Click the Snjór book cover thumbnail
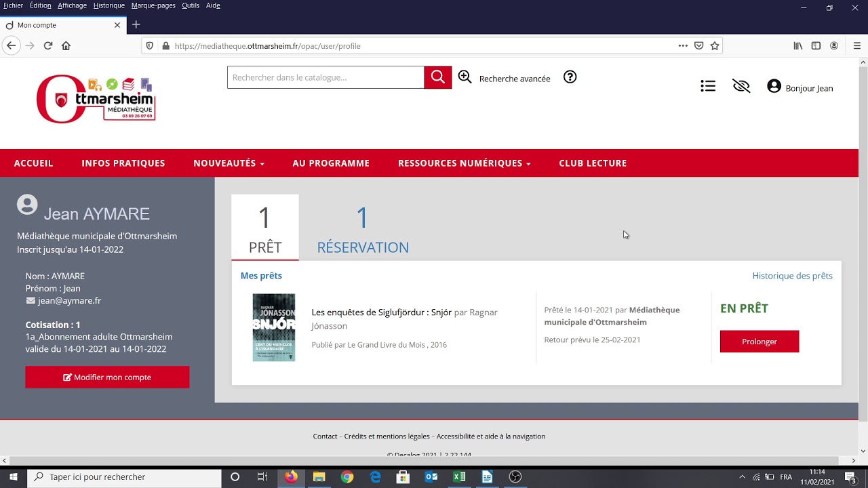 (274, 327)
